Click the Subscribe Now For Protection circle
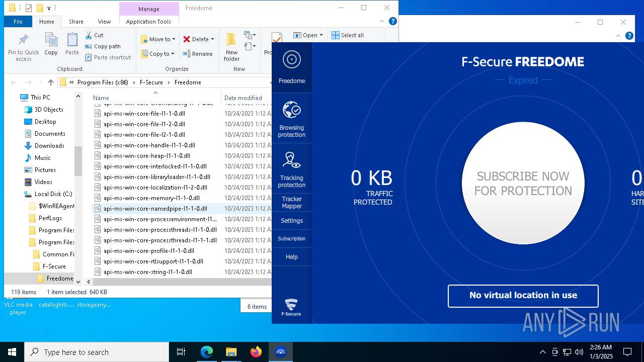The width and height of the screenshot is (644, 362). click(x=523, y=183)
